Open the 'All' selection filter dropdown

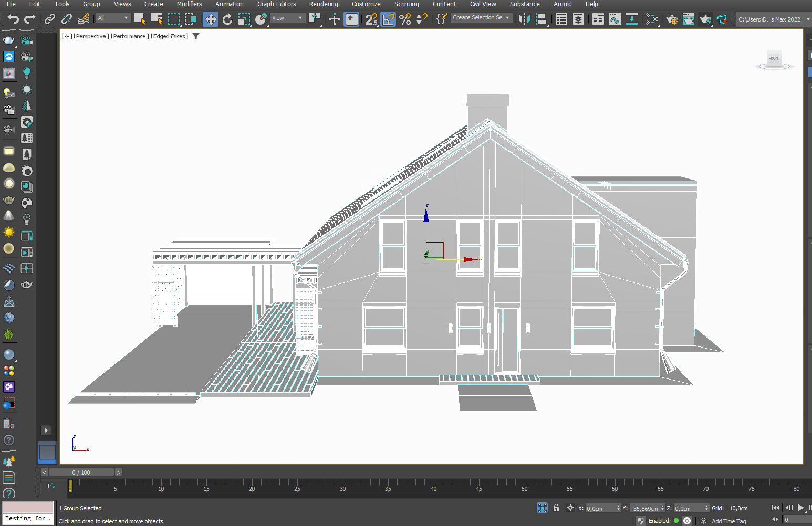[112, 18]
